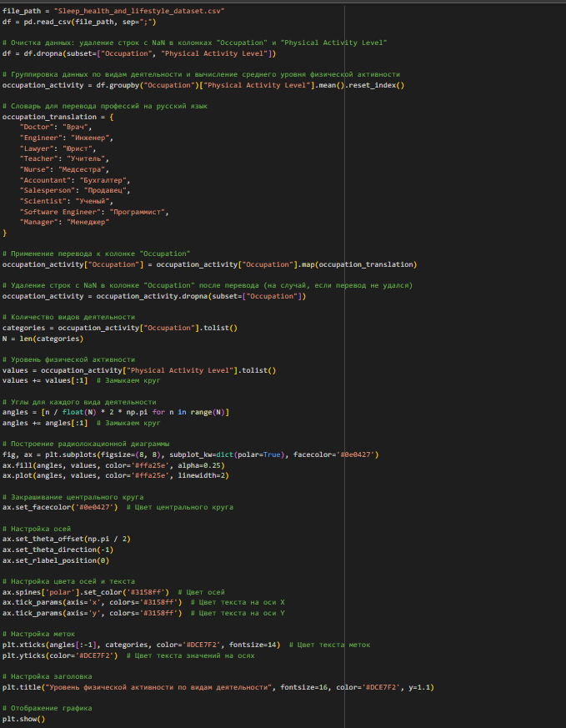
Task: Click the ax.set_theta_offset(np.pi / 2) line
Action: (68, 539)
